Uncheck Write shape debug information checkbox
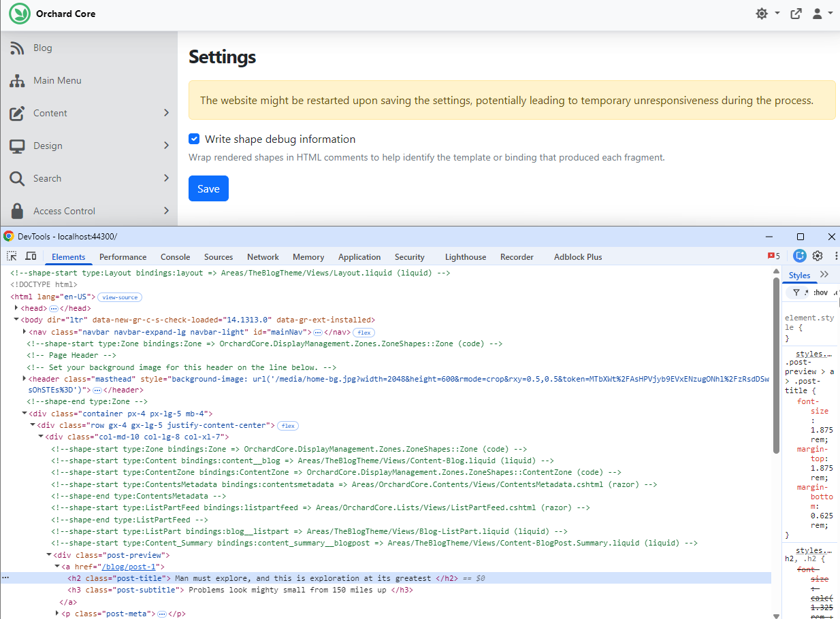 [x=194, y=139]
